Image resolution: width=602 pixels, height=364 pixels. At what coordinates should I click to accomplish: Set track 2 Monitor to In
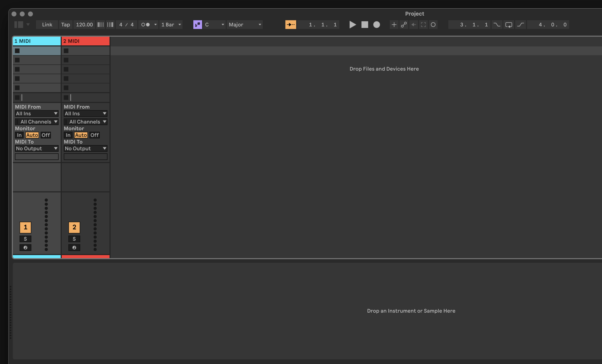68,135
